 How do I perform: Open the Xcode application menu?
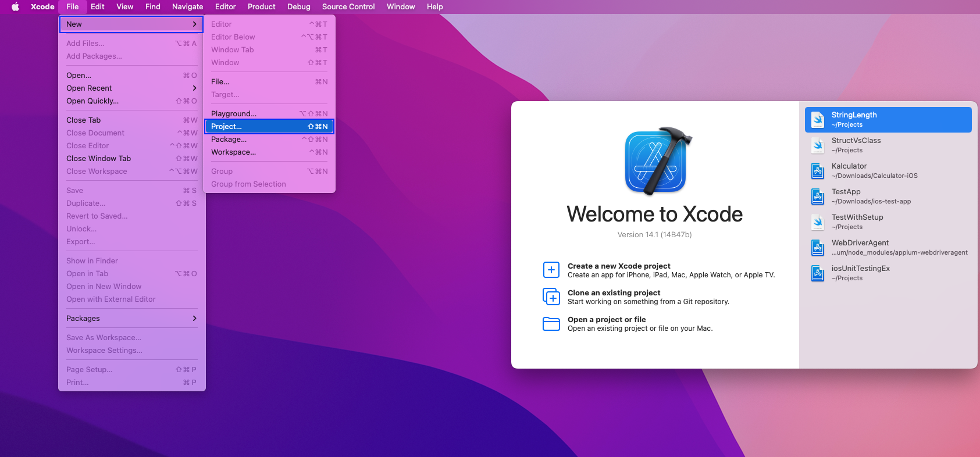point(42,7)
